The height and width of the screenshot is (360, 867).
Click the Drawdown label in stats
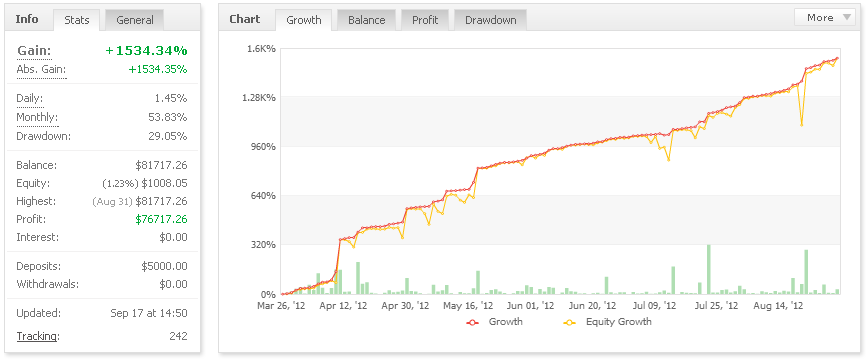point(44,136)
